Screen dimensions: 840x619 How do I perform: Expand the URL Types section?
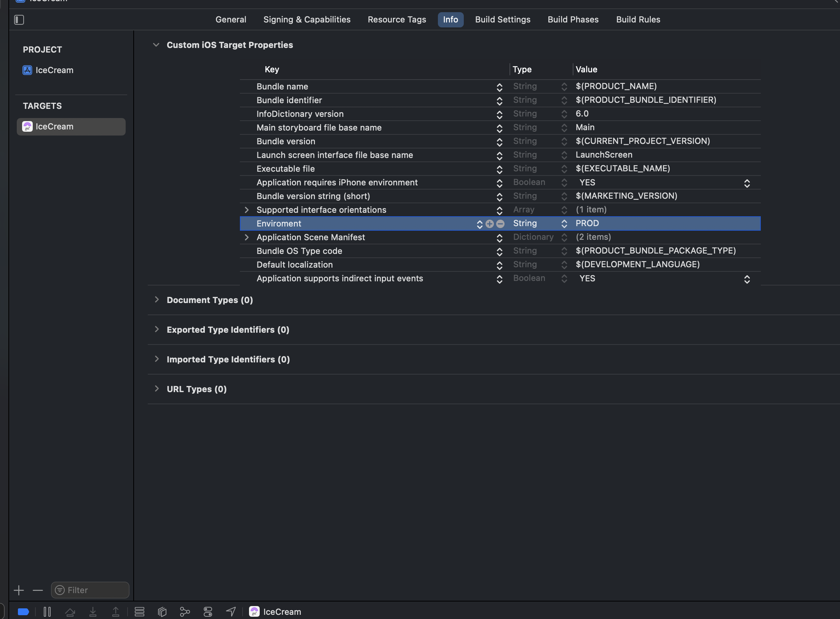click(x=157, y=389)
